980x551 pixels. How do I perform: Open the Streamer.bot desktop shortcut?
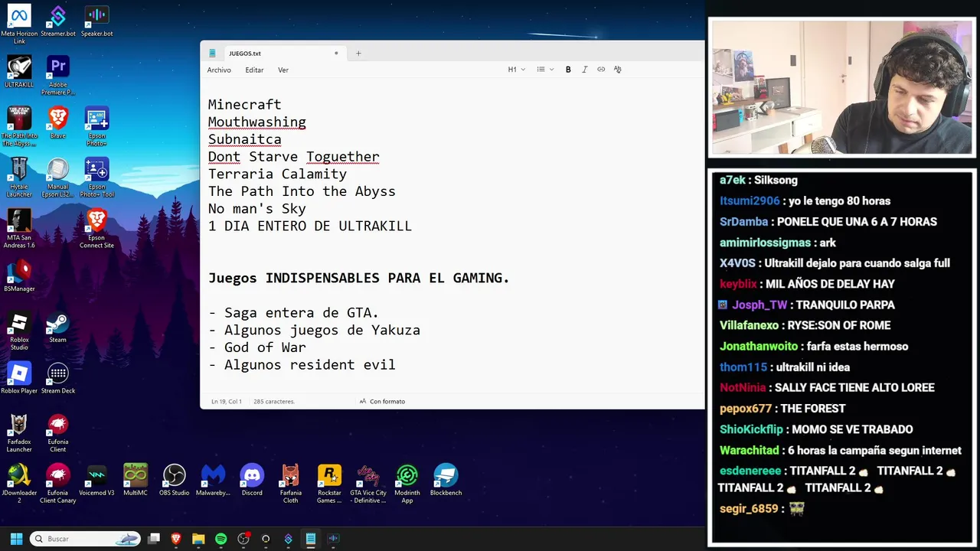click(x=58, y=21)
